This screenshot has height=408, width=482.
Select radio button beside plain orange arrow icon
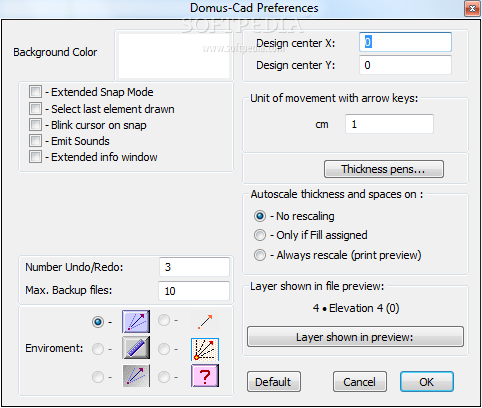[164, 321]
